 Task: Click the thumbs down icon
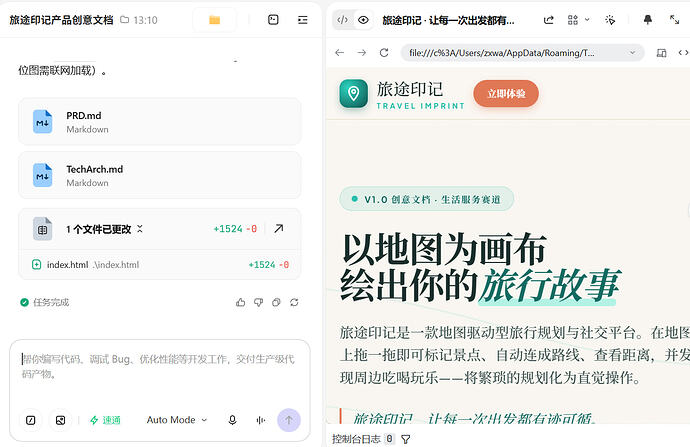click(x=258, y=302)
